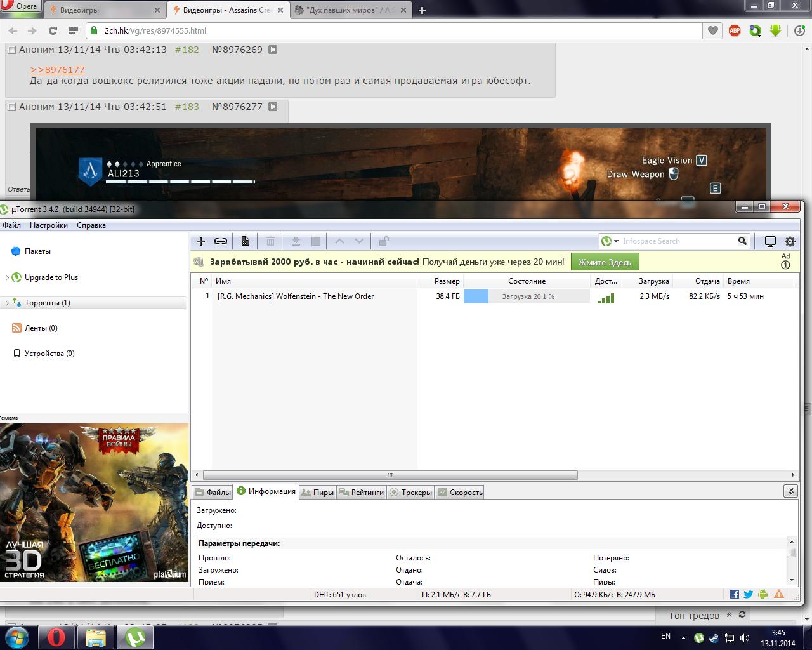
Task: Switch to the Файлы tab
Action: pos(213,493)
